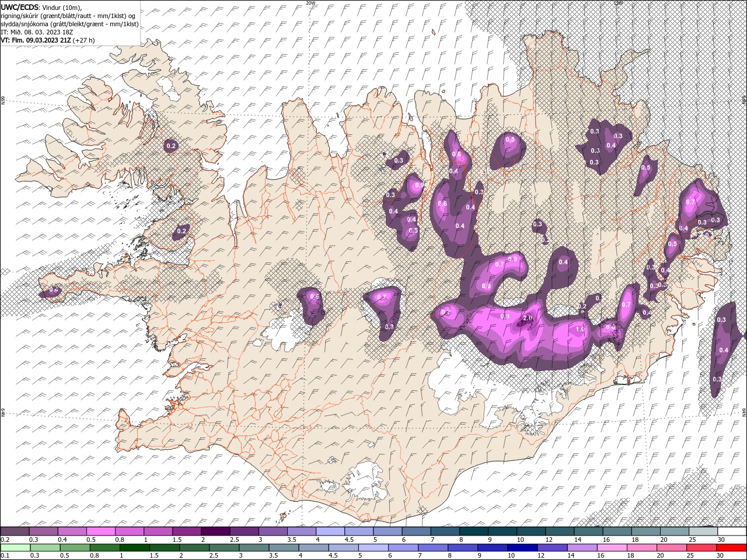
Task: Click the "2.0" snowfall value on the map
Action: click(528, 318)
